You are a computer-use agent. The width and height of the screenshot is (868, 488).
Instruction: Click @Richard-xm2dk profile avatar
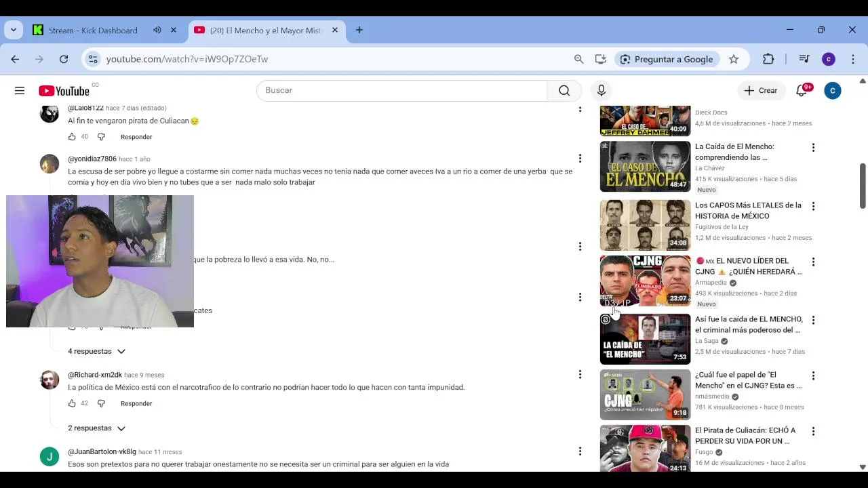[x=50, y=380]
